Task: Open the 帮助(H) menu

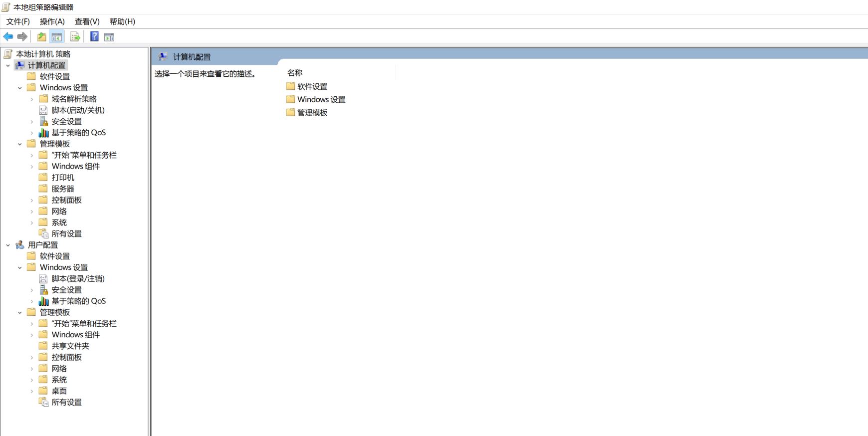Action: [x=122, y=21]
